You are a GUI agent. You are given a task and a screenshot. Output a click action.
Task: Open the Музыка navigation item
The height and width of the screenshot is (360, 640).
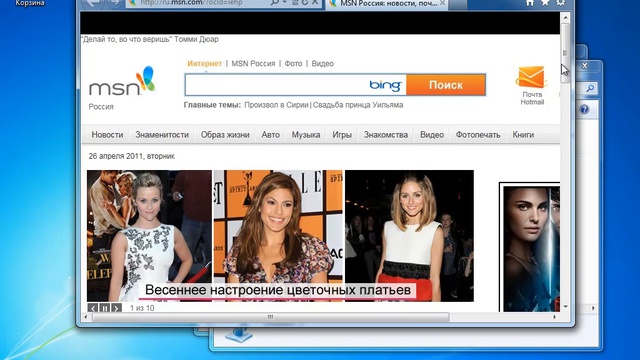click(x=306, y=135)
